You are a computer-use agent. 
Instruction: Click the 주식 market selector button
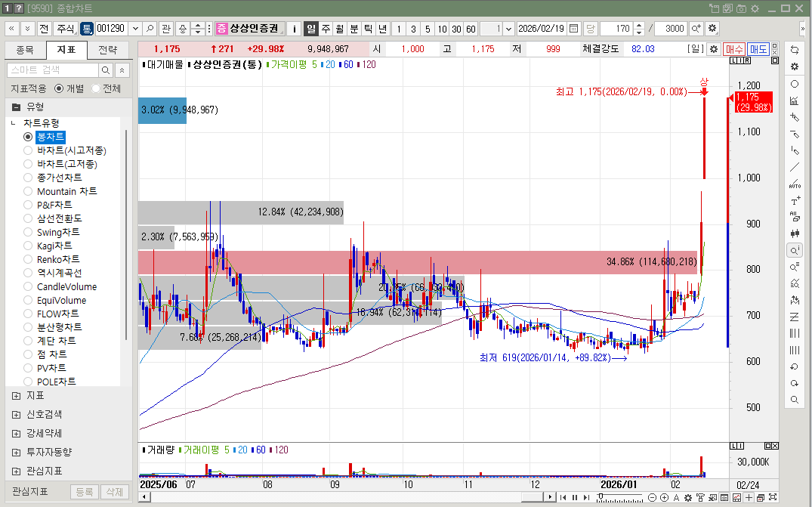tap(66, 29)
